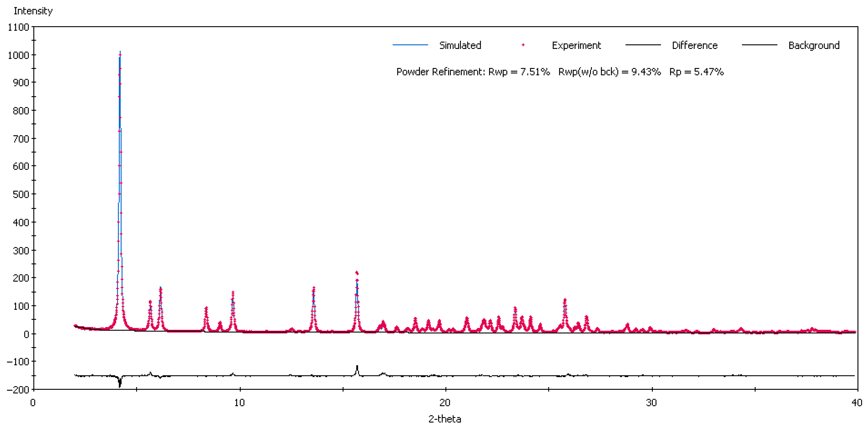Click the 40 x-axis tick label

(856, 402)
